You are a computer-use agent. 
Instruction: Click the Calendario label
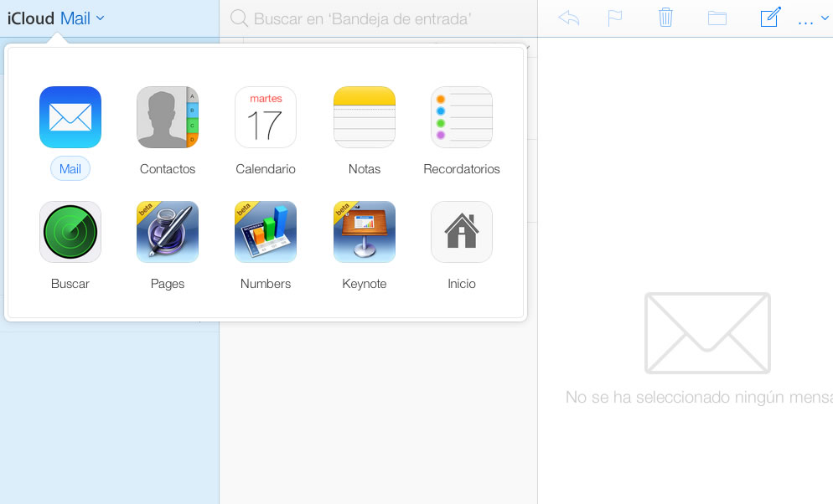point(266,169)
